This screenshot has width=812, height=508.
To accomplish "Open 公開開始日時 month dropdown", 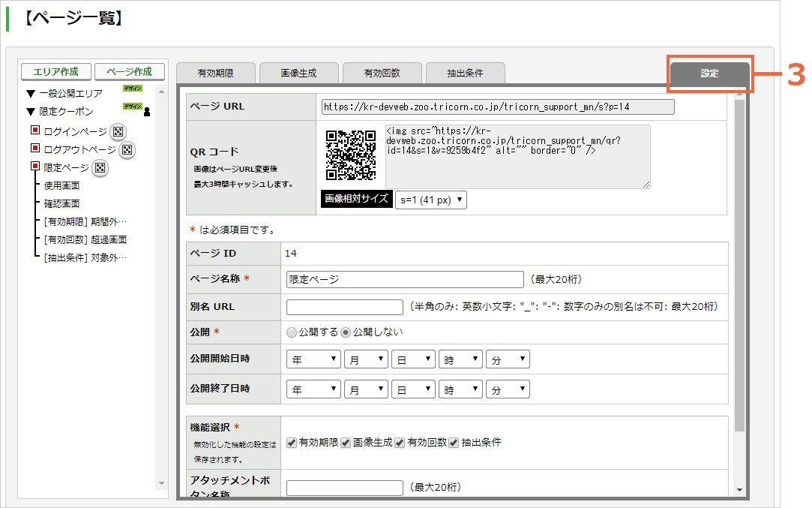I will (x=366, y=359).
